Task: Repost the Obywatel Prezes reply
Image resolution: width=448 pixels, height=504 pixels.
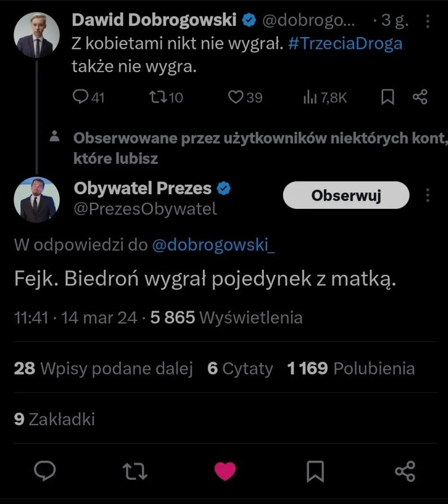Action: [135, 471]
